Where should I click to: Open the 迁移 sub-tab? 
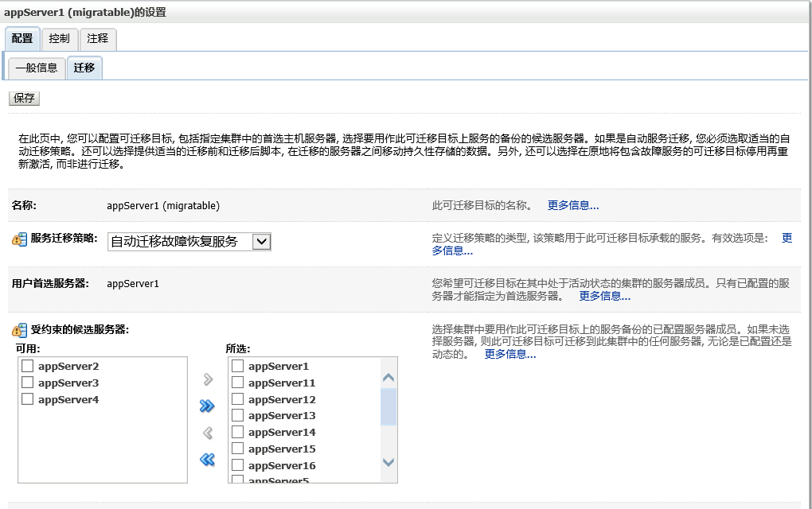pyautogui.click(x=84, y=68)
